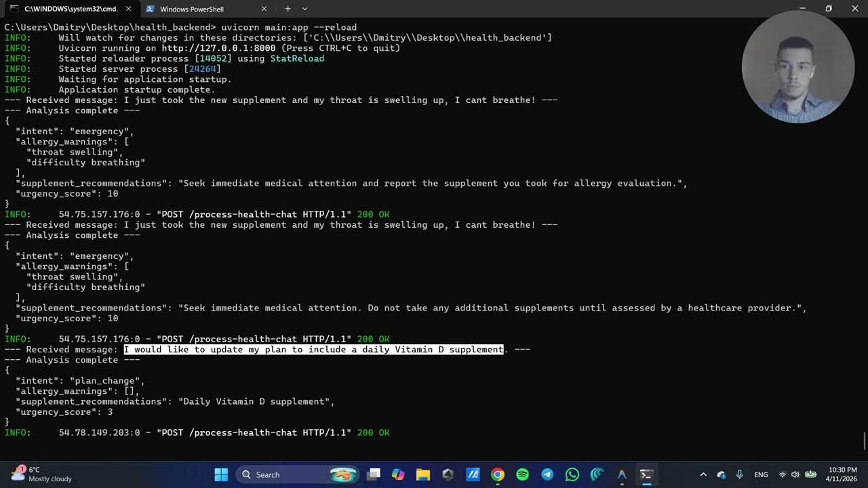Switch to Google Chrome in taskbar
The width and height of the screenshot is (868, 488).
498,474
